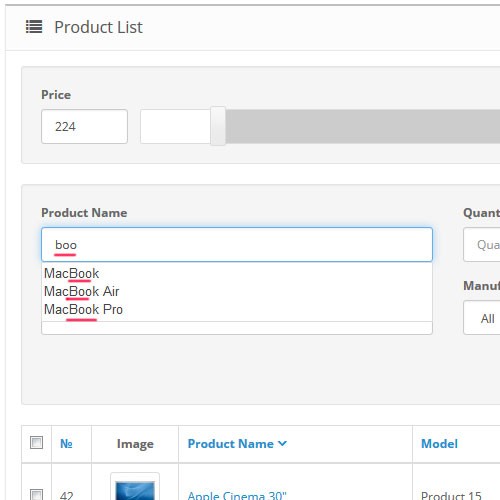Click the Image column header
500x500 pixels.
[135, 444]
